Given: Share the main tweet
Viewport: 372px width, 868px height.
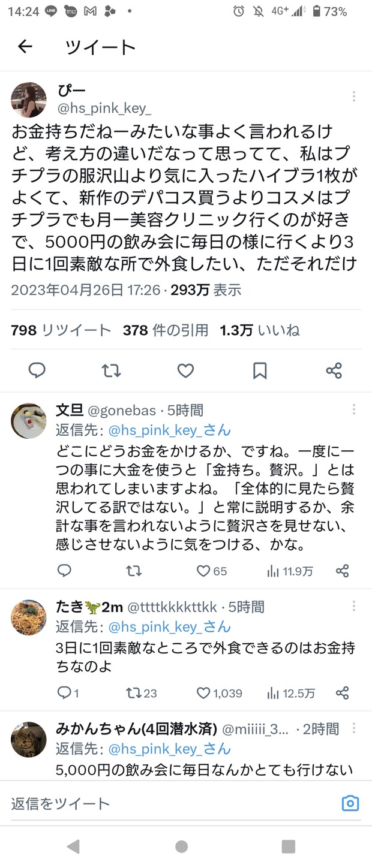Looking at the screenshot, I should pos(334,370).
